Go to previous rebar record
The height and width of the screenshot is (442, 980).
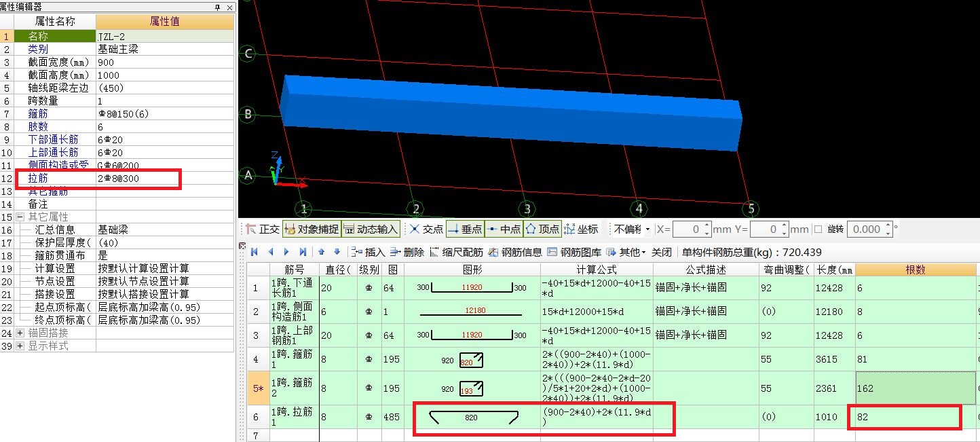271,252
